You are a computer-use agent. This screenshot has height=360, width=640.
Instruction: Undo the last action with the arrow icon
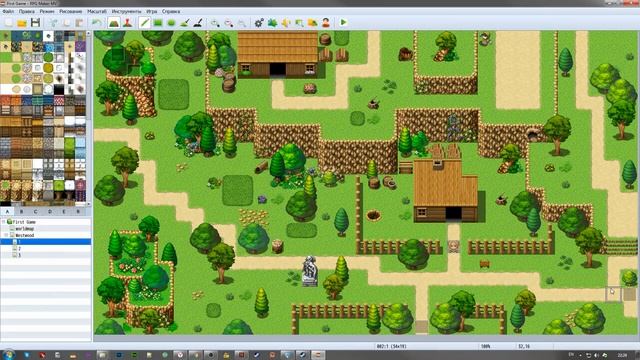tap(97, 22)
